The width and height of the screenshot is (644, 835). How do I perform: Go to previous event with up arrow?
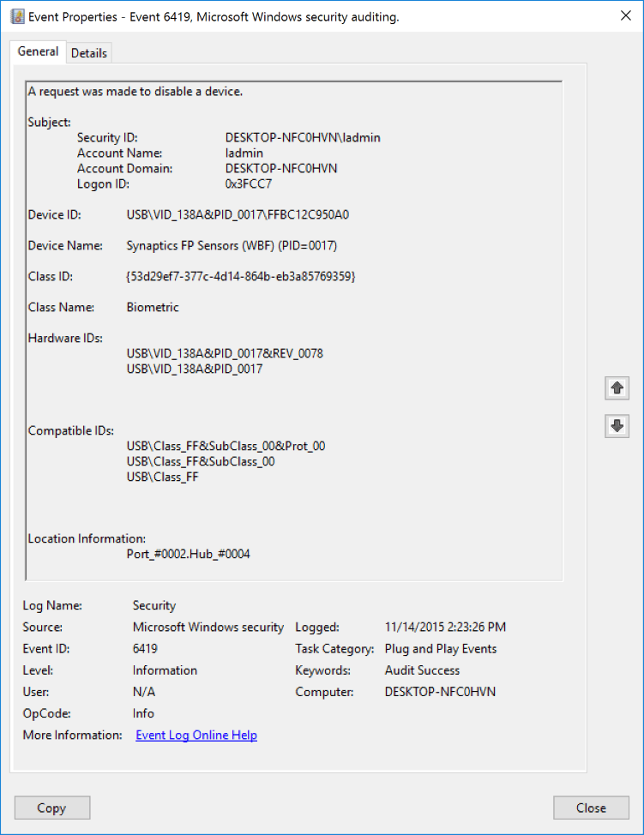(x=616, y=387)
